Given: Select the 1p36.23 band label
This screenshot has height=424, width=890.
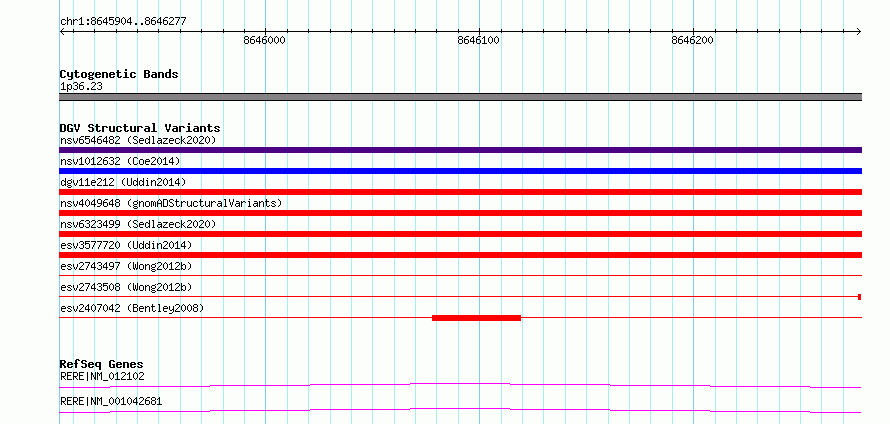Looking at the screenshot, I should pos(81,87).
